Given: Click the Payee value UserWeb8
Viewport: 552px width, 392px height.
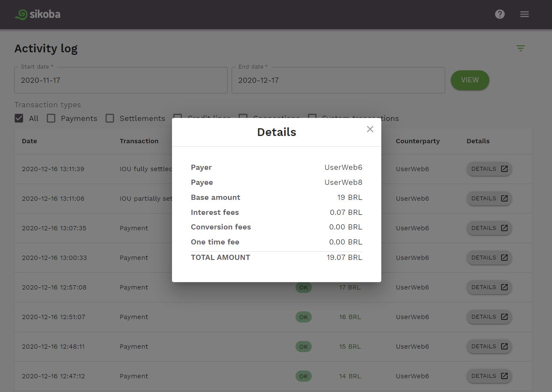Looking at the screenshot, I should (x=344, y=182).
